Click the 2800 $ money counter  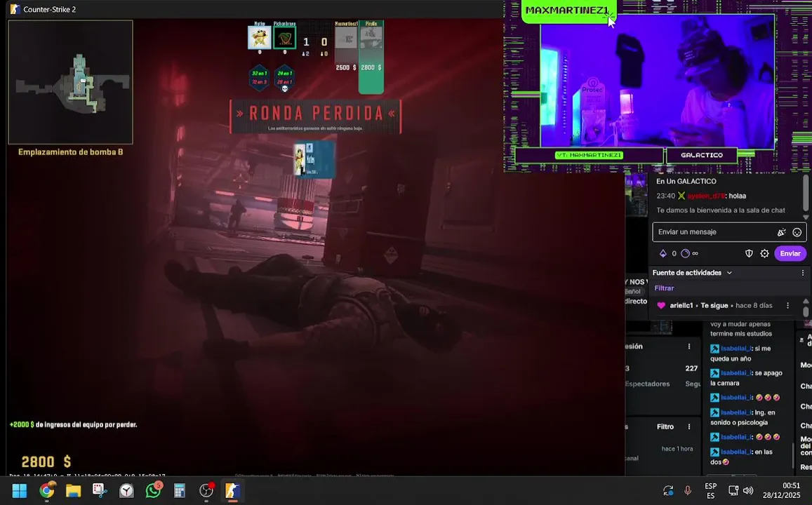pyautogui.click(x=46, y=462)
